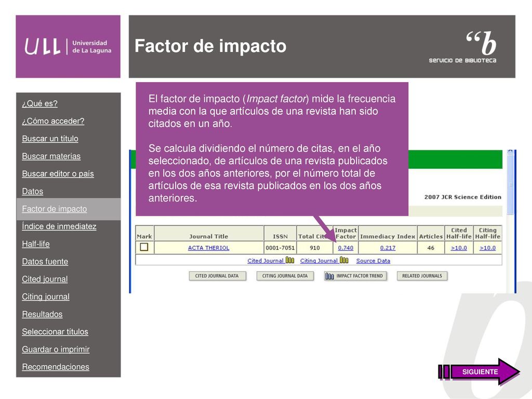Click the 0.740 impact factor value

(345, 248)
